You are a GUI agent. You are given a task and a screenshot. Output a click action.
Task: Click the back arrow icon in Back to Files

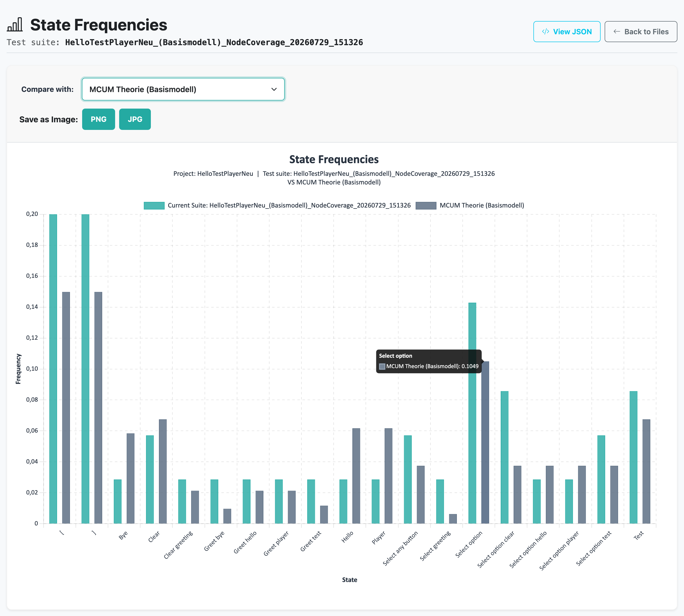[617, 31]
